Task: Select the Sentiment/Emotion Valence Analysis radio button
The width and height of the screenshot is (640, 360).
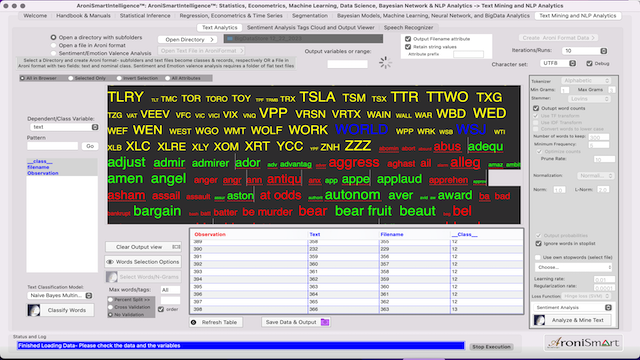Action: pos(53,53)
